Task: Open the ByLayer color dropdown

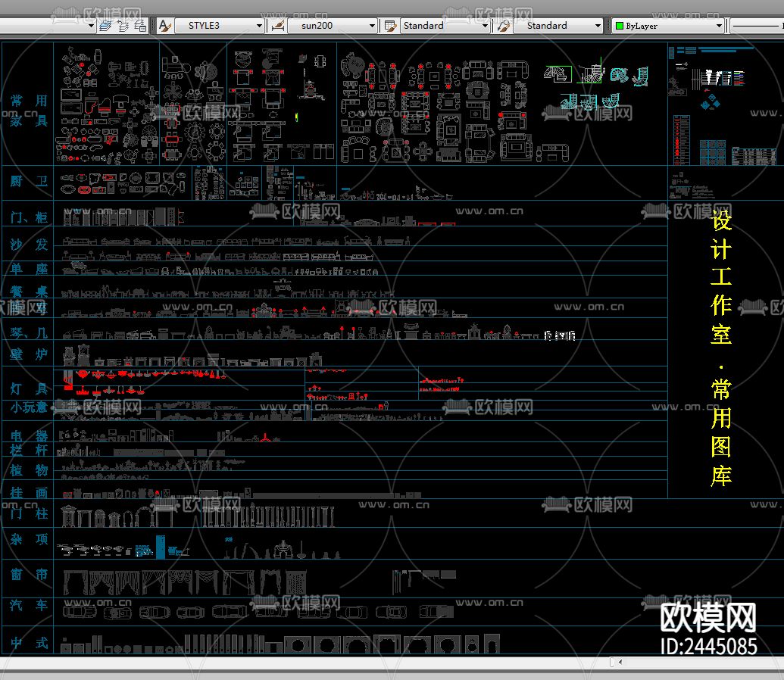Action: point(668,26)
